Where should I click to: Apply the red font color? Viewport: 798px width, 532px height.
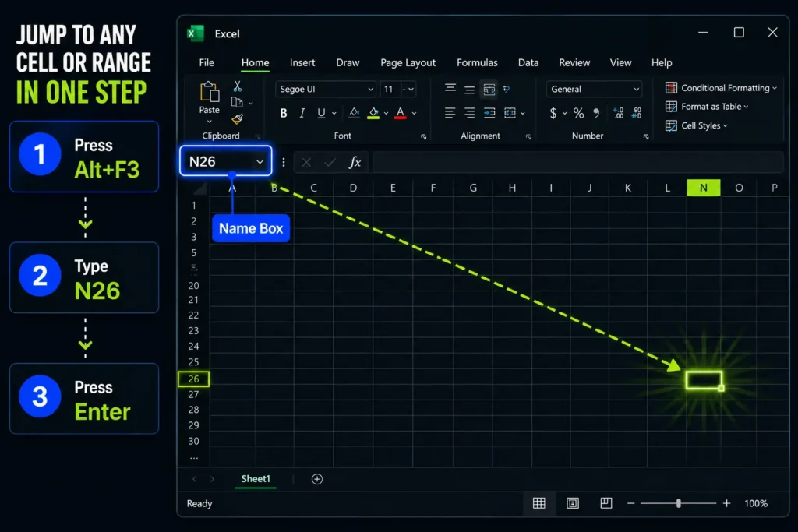click(x=401, y=113)
